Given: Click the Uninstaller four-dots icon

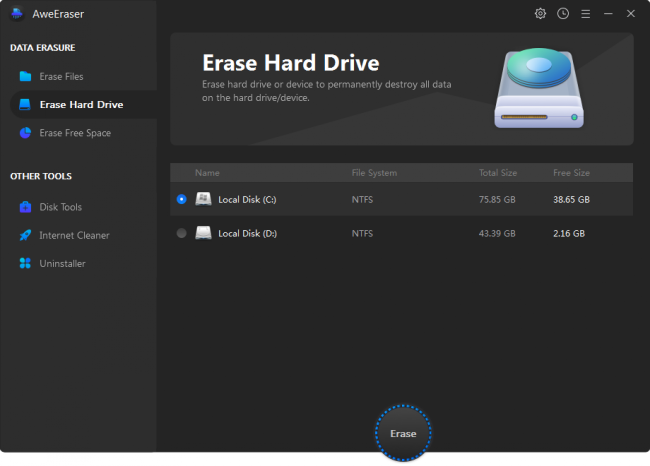Looking at the screenshot, I should tap(25, 263).
